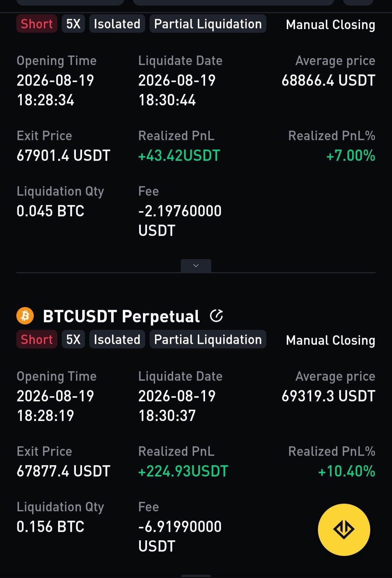This screenshot has height=578, width=392.
Task: Tap the yellow floating transfer button
Action: point(344,529)
